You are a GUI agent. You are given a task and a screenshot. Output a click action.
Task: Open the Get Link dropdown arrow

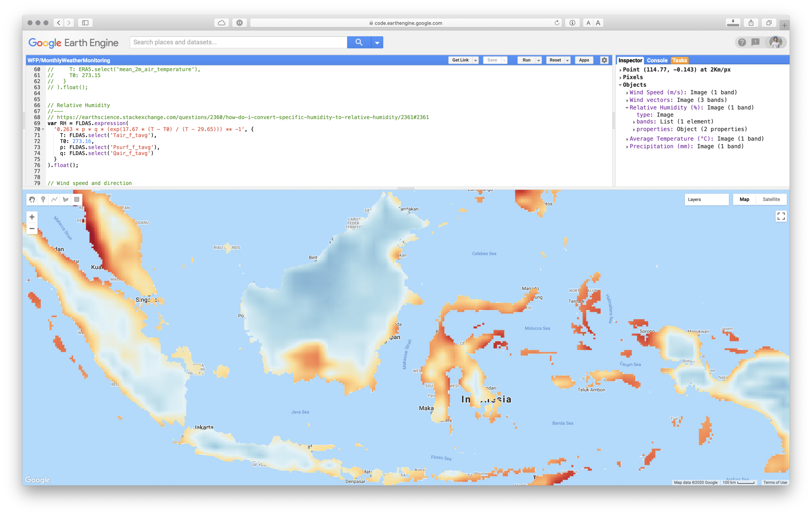(x=476, y=60)
